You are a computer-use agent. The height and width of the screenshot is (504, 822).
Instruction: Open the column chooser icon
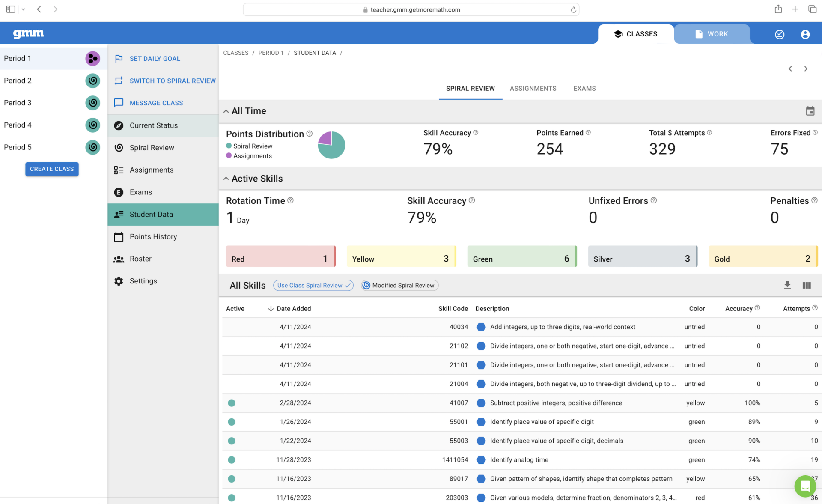(x=806, y=285)
